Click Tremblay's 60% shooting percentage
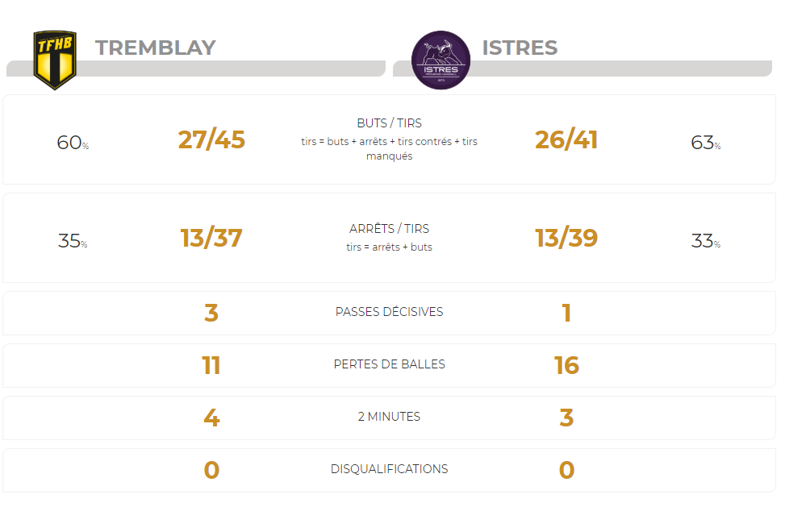The height and width of the screenshot is (532, 785). tap(73, 143)
